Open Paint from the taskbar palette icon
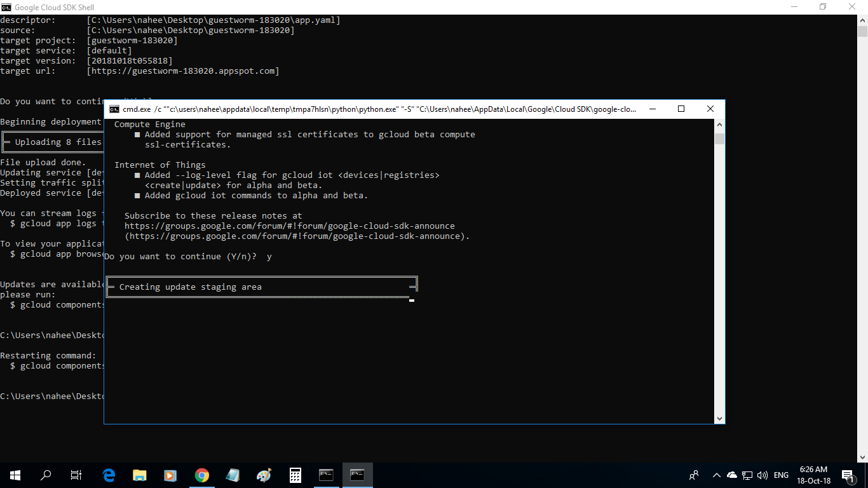 click(264, 475)
